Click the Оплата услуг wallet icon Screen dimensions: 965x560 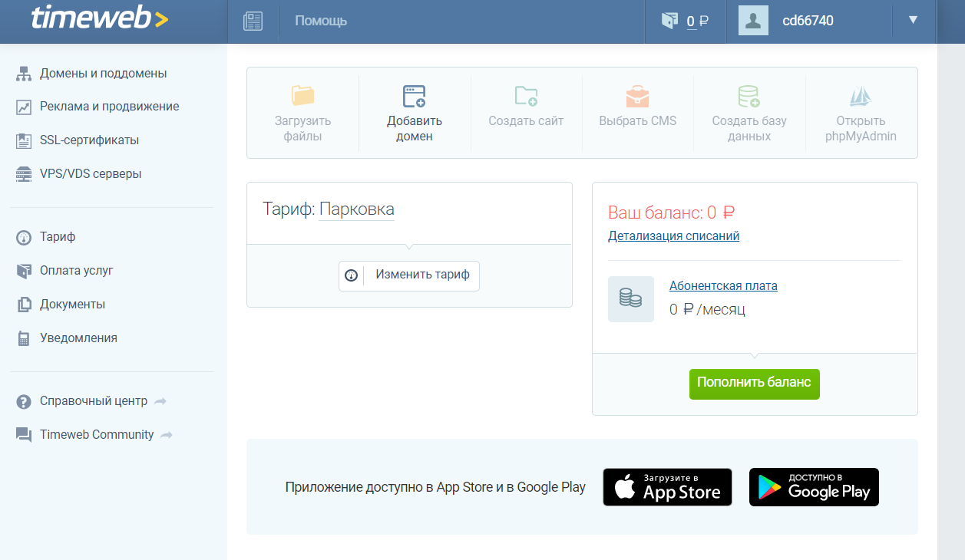(x=24, y=271)
